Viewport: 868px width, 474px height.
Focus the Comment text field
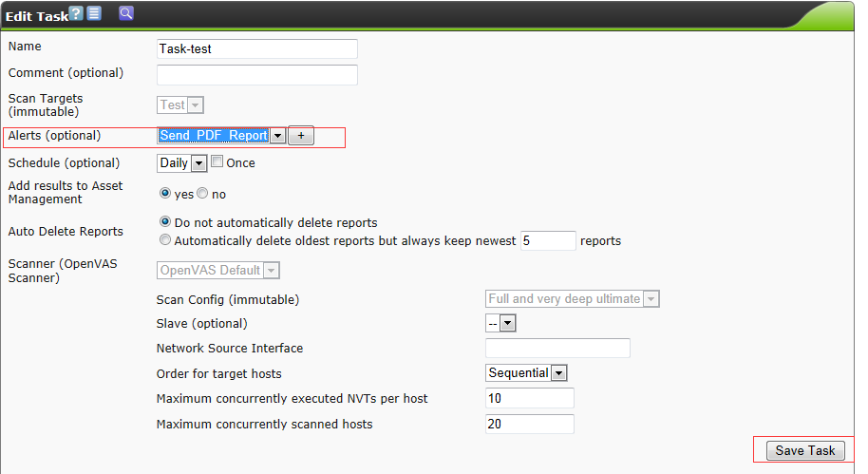256,74
